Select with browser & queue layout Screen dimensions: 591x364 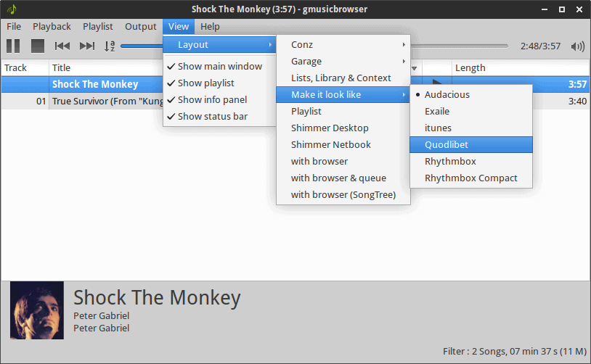click(x=343, y=178)
